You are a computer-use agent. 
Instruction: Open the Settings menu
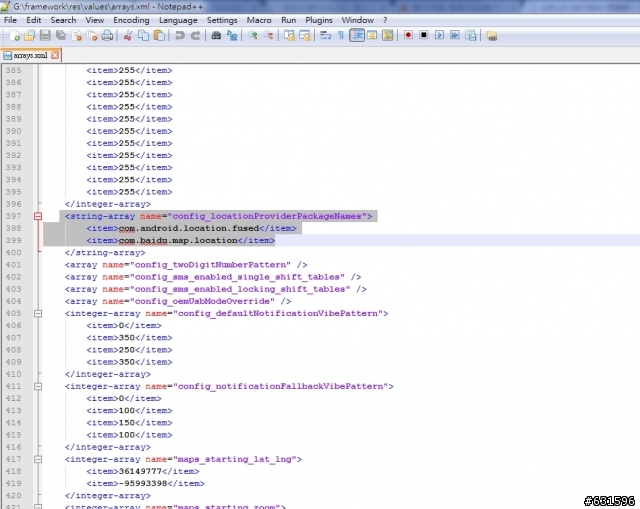coord(222,20)
